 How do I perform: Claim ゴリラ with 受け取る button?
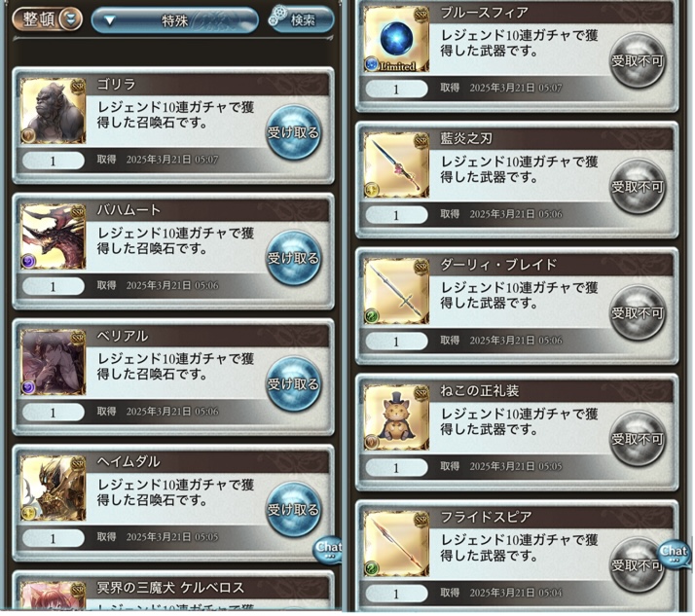click(x=293, y=132)
